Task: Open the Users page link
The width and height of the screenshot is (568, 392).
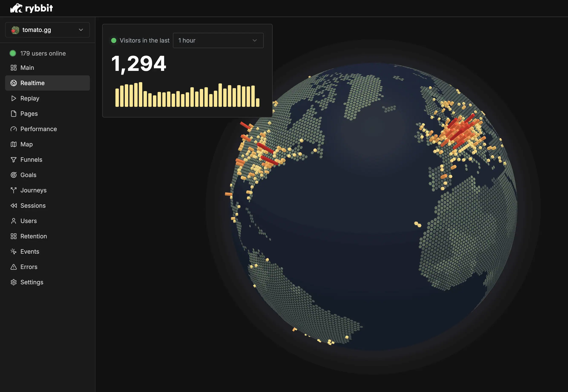Action: click(29, 221)
